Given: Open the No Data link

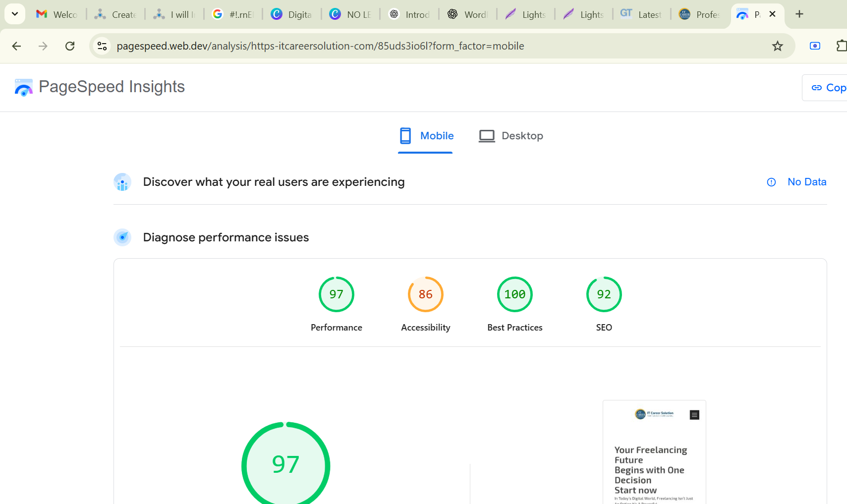Looking at the screenshot, I should (807, 182).
